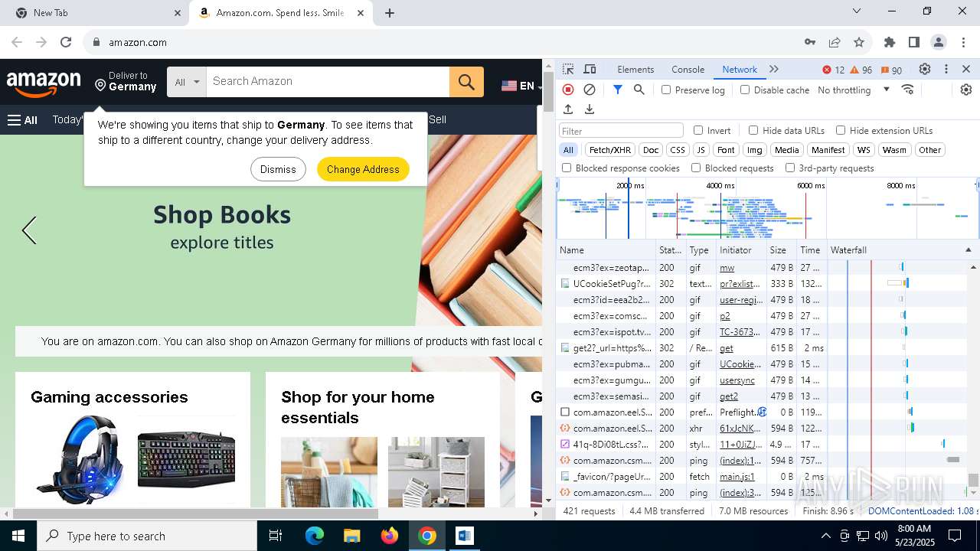Click the network request list scrollbar thumb

click(x=973, y=480)
